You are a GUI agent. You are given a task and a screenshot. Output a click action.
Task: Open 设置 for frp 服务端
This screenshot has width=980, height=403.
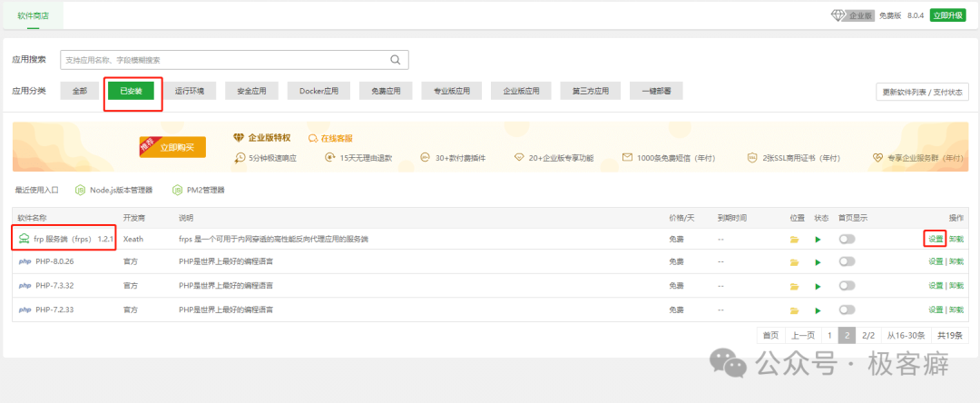(935, 239)
